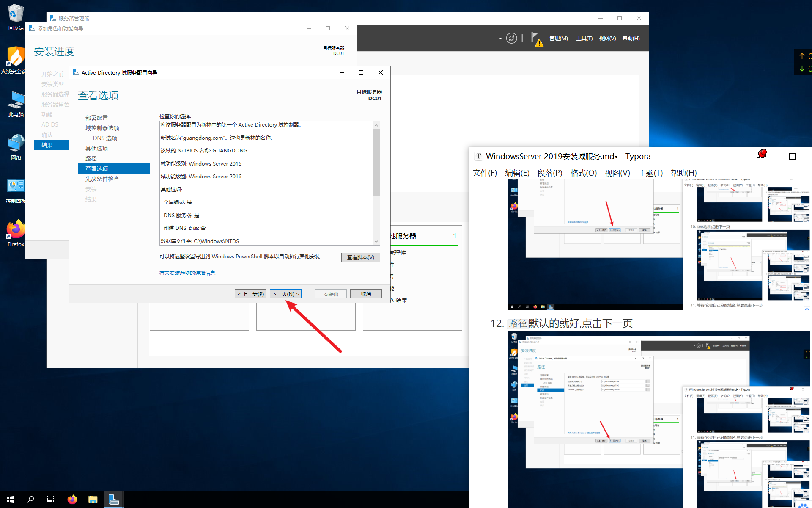Image resolution: width=812 pixels, height=508 pixels.
Task: Open the 管理(M) menu in Server Manager
Action: (x=558, y=39)
